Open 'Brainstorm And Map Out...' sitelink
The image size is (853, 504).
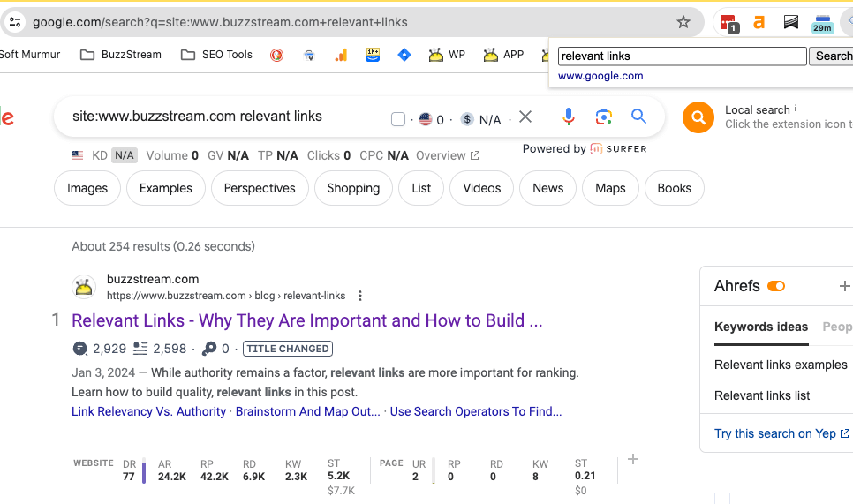(308, 411)
